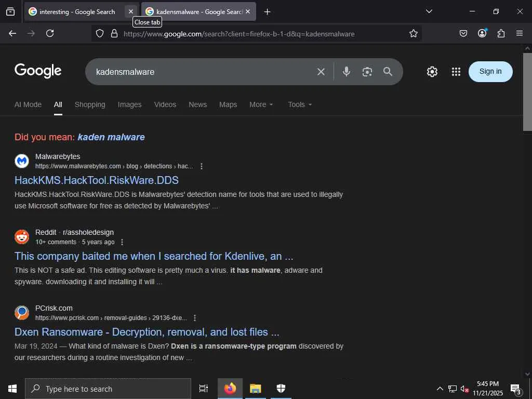Click the Reddit site favicon
532x399 pixels.
[22, 237]
